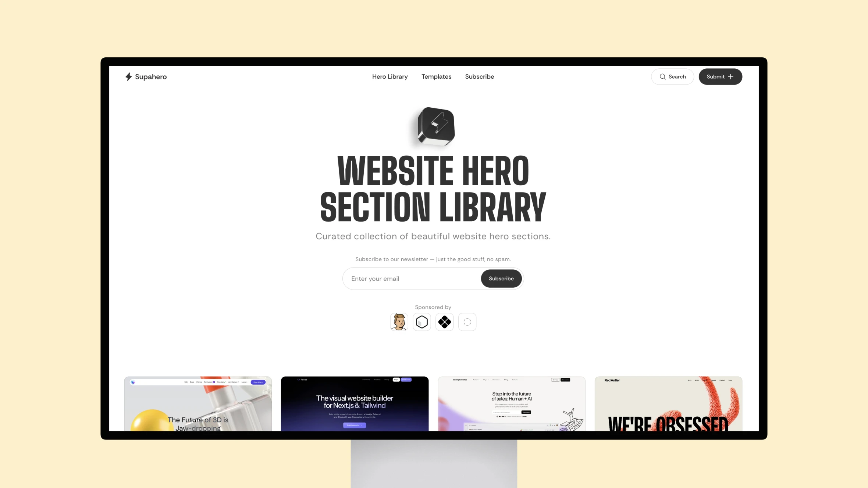Toggle the search bar open
The image size is (868, 488).
[x=672, y=76]
